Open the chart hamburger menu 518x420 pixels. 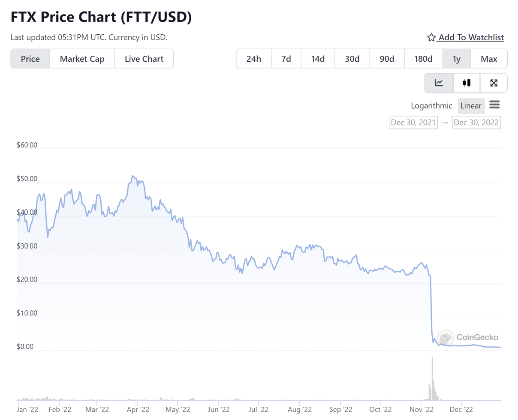tap(494, 105)
